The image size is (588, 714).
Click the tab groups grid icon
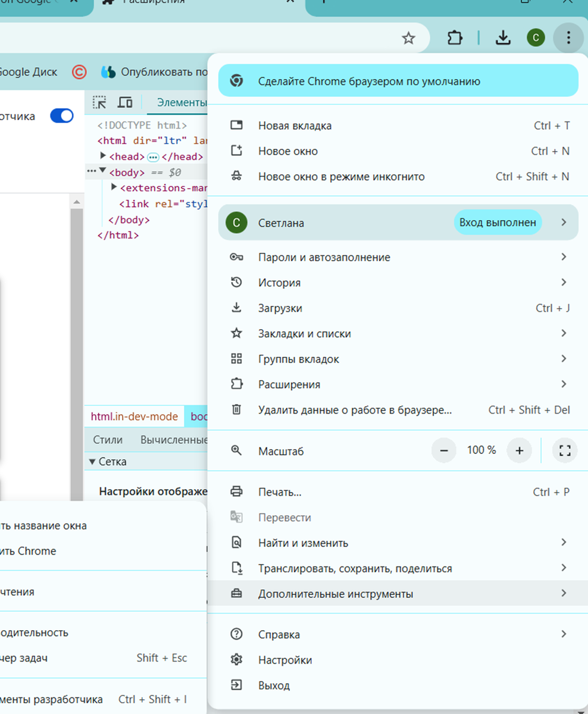coord(236,359)
